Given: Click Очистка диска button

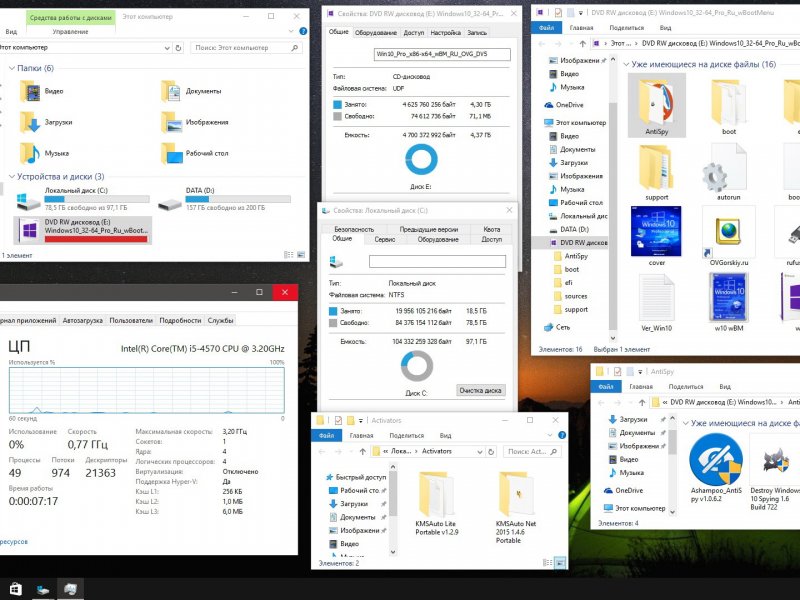Looking at the screenshot, I should tap(481, 390).
